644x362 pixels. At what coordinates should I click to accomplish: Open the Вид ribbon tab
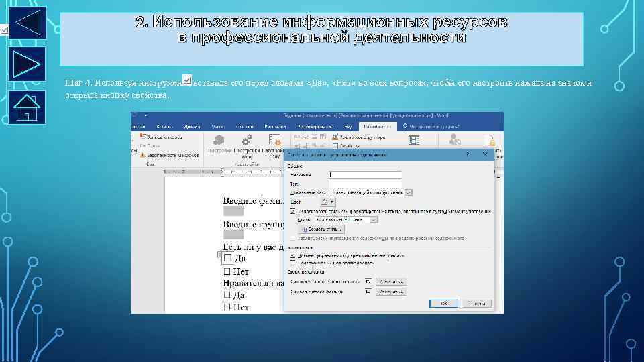pos(348,127)
